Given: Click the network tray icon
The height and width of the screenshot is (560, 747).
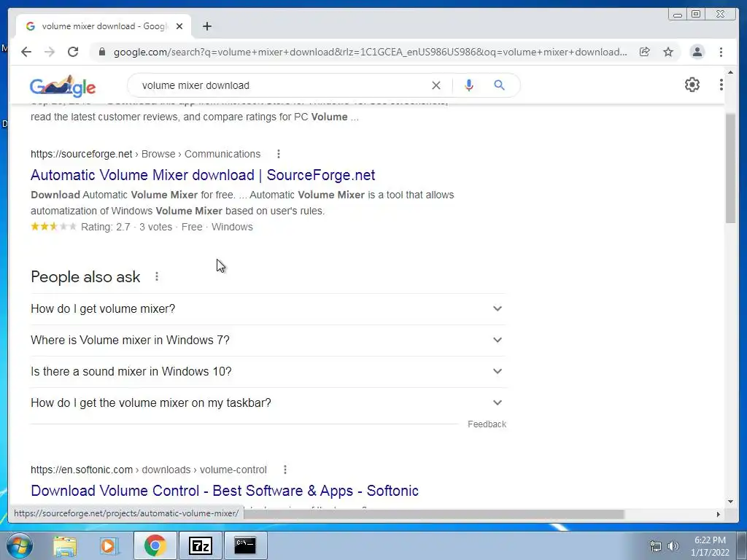Looking at the screenshot, I should click(656, 546).
